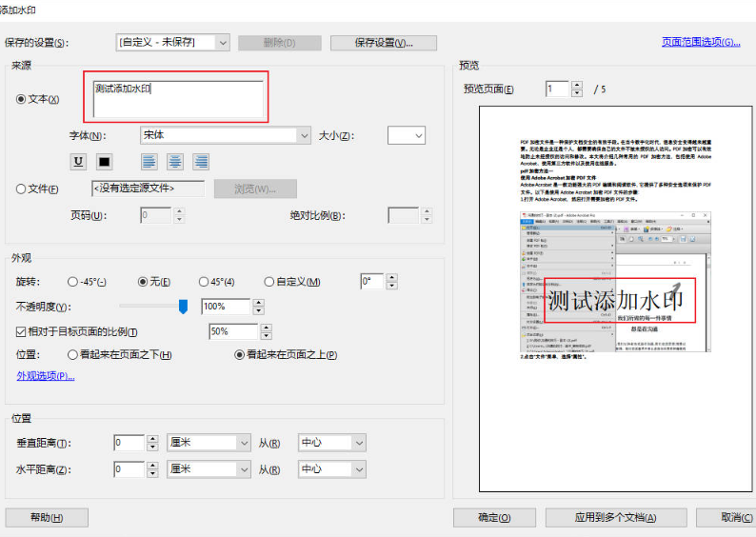
Task: Select 看起来在页面之上 position option
Action: [239, 355]
